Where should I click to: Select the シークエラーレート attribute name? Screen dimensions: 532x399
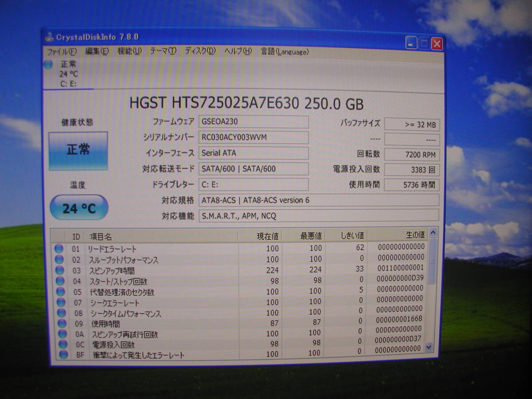(115, 303)
